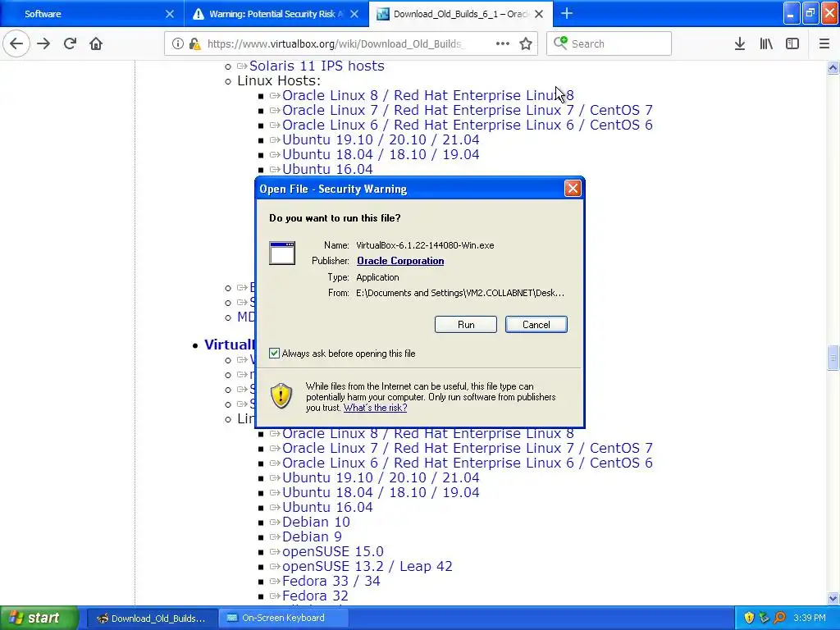Uncheck Always ask before opening this file

pyautogui.click(x=274, y=353)
